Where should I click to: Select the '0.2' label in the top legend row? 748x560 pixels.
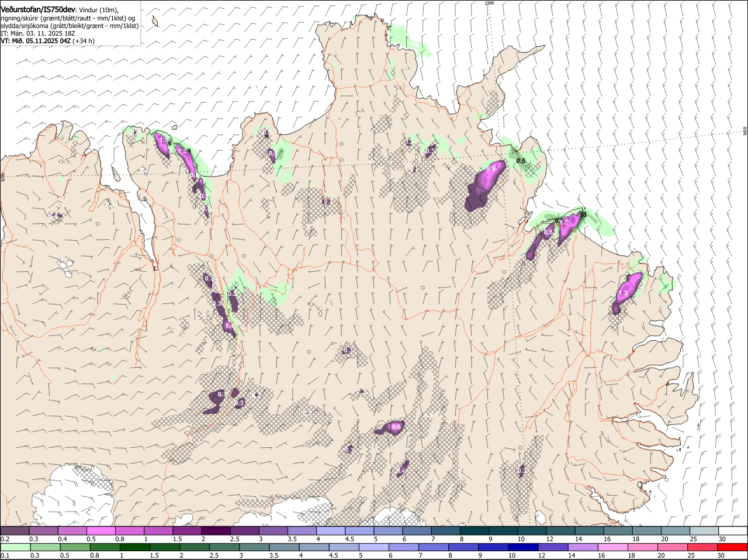pyautogui.click(x=5, y=538)
